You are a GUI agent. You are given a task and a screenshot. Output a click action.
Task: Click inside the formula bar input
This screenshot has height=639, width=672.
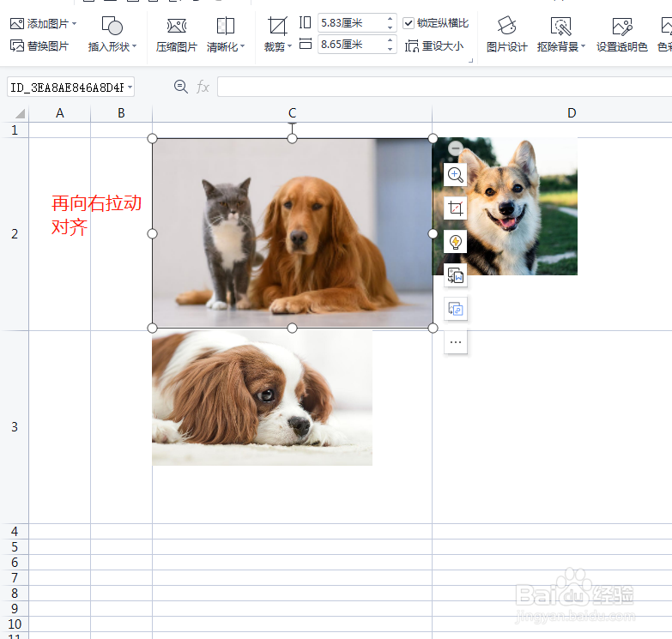445,87
